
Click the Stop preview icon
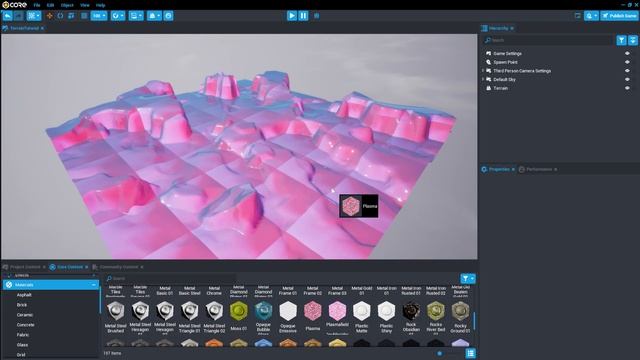(x=316, y=16)
